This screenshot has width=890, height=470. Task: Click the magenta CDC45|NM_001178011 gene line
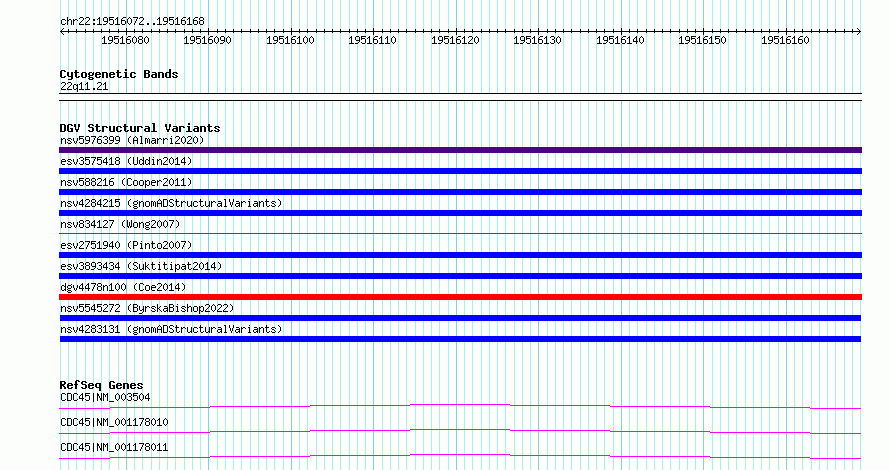tap(460, 456)
